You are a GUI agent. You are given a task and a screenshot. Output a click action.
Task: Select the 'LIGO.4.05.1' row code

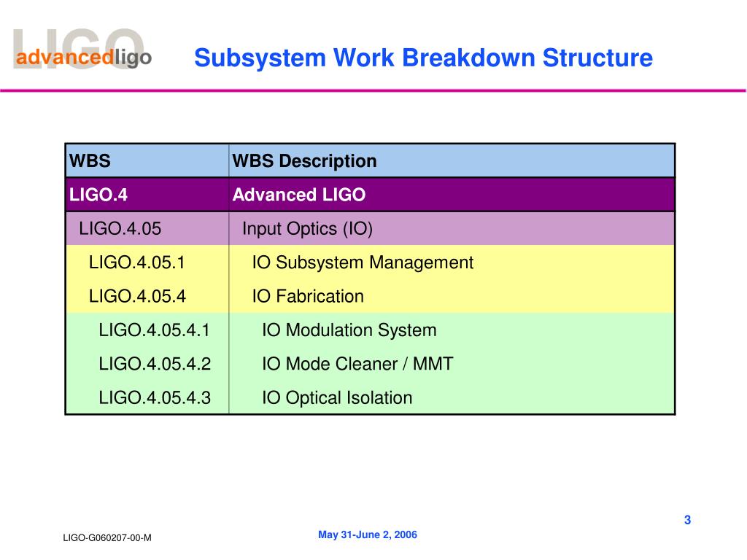coord(136,262)
